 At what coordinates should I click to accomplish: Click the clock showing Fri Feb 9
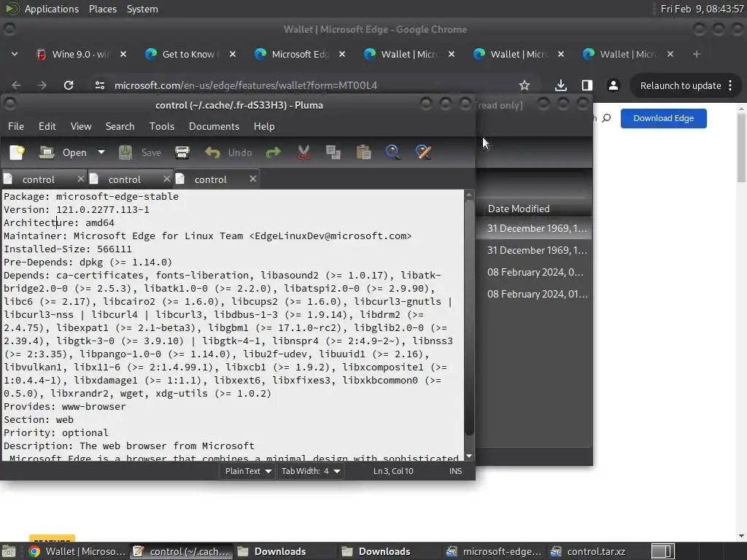pos(702,9)
